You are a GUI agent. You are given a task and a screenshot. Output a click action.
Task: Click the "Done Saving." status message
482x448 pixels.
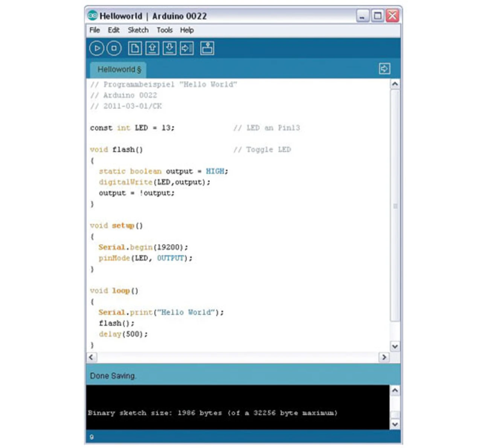(113, 376)
